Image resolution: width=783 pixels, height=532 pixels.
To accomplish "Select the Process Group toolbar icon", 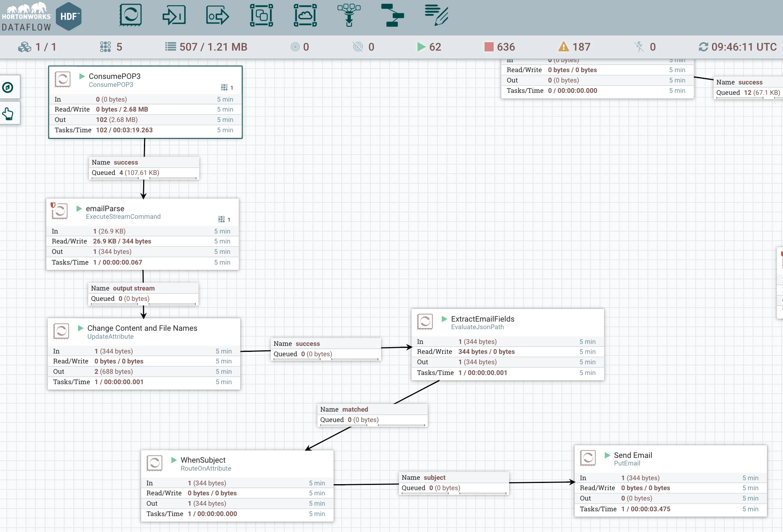I will coord(262,15).
